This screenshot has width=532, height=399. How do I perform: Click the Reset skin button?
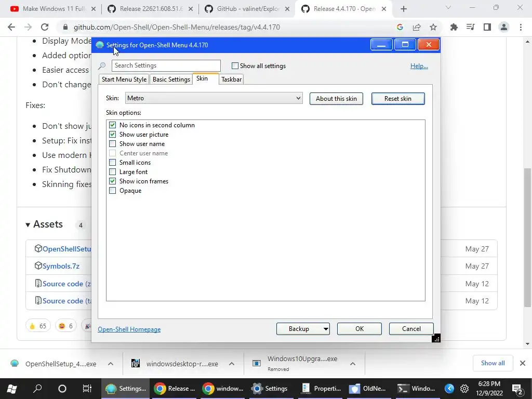coord(398,99)
